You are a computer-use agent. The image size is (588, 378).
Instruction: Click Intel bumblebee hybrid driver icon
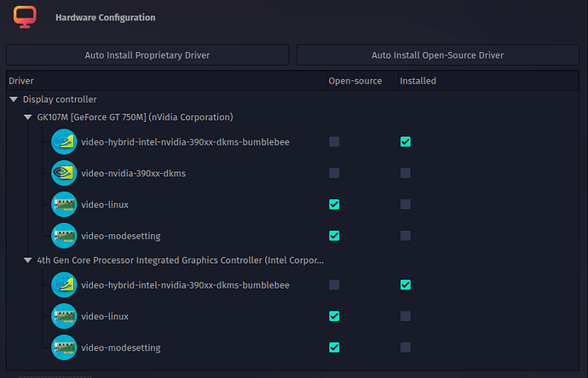(x=64, y=284)
